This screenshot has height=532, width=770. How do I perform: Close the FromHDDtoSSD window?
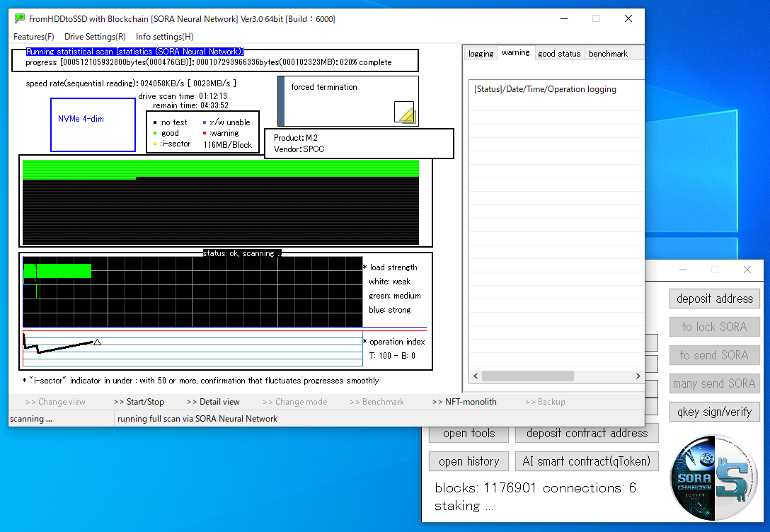[628, 18]
